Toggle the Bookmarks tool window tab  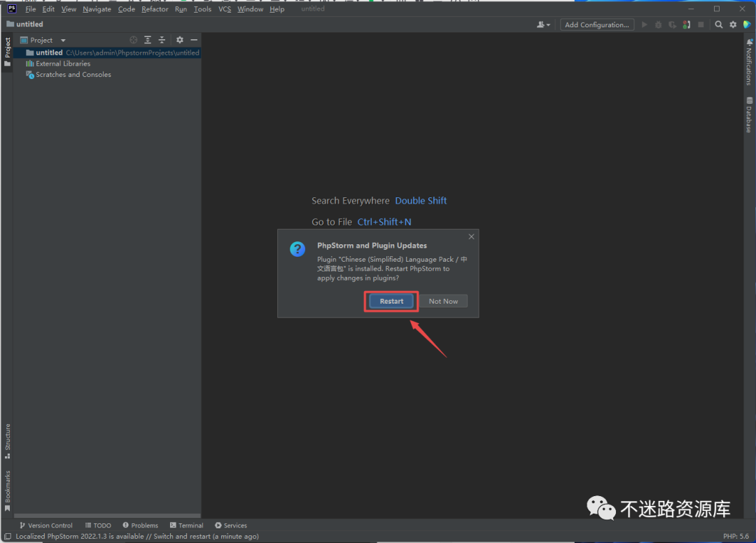[7, 491]
